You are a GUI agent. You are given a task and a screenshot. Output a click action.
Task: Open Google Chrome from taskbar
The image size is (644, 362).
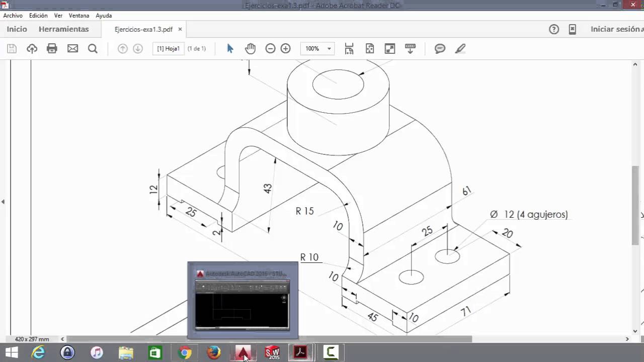(x=185, y=352)
